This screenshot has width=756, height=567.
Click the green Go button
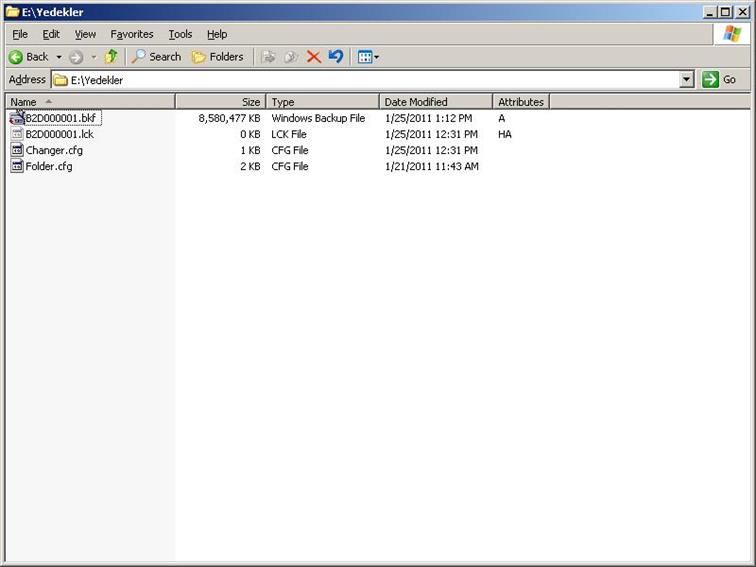click(719, 80)
